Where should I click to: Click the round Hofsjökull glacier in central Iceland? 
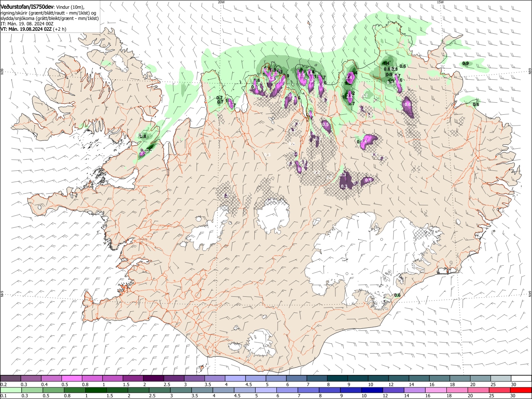273,215
